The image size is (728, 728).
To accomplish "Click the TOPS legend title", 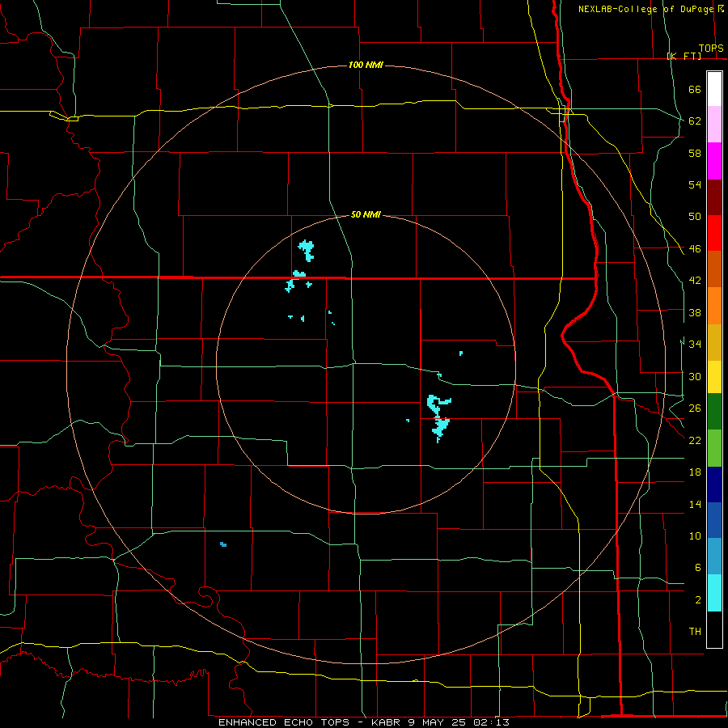I will click(x=711, y=49).
